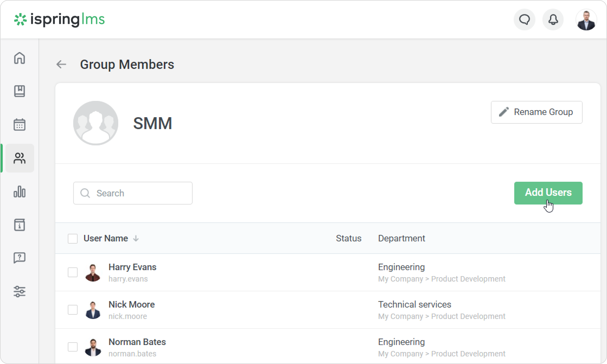Open the Home sidebar icon
The height and width of the screenshot is (364, 607).
(20, 58)
